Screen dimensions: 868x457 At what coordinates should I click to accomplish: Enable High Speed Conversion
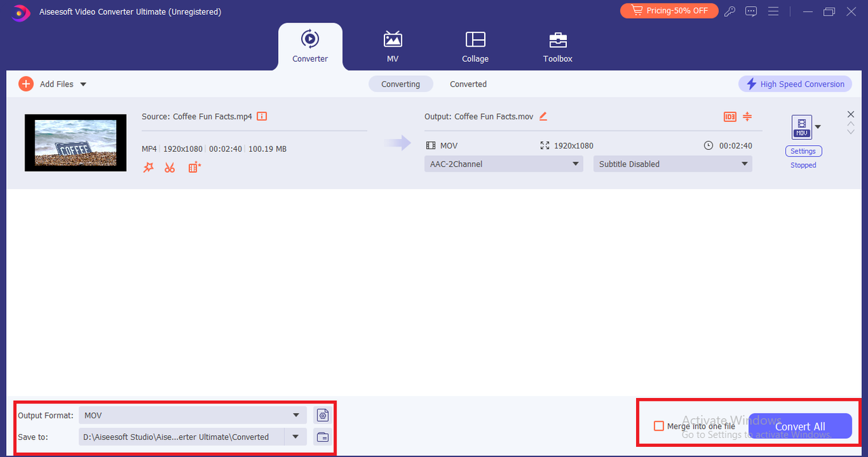795,84
